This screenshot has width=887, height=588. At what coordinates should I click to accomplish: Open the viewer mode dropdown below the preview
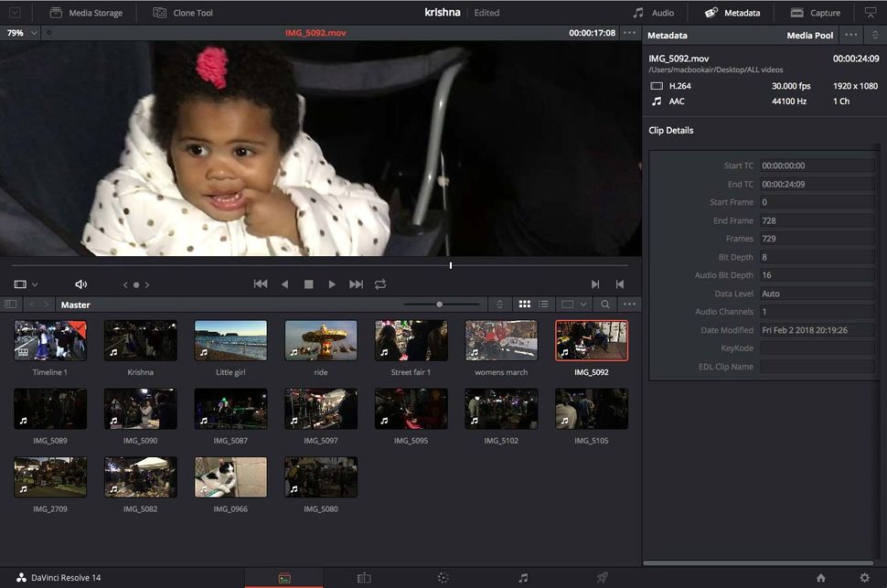(26, 284)
